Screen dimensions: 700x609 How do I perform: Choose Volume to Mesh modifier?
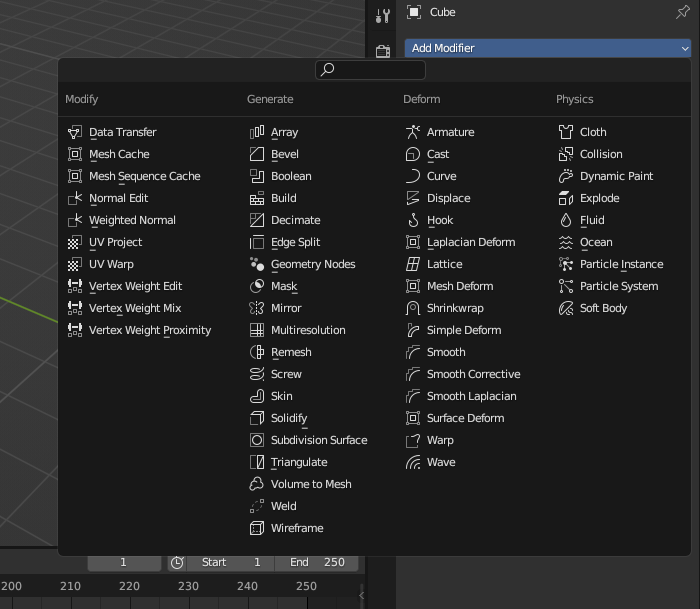click(x=311, y=484)
